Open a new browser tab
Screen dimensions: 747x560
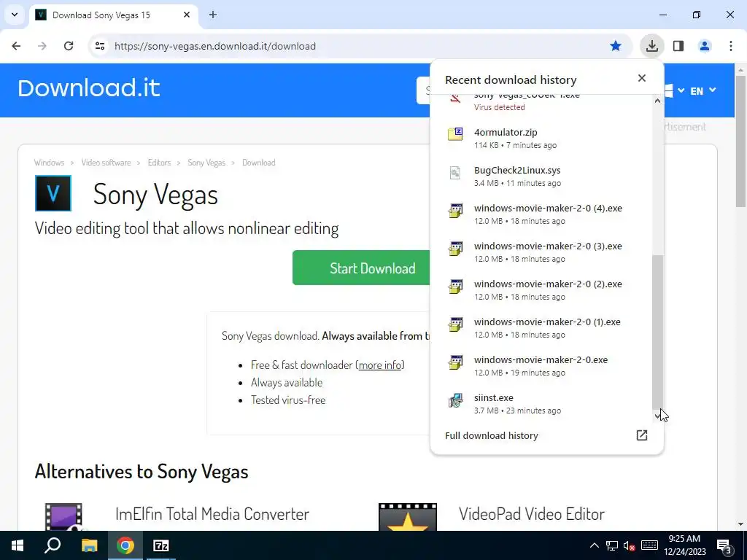tap(213, 15)
